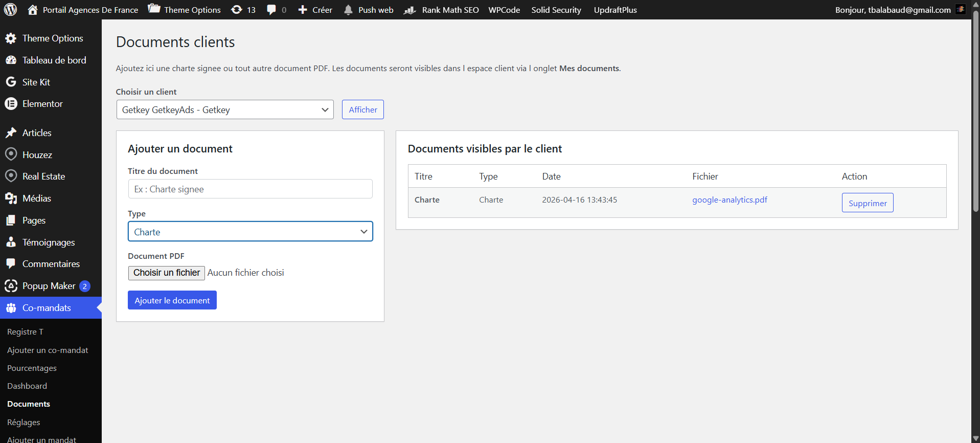Viewport: 980px width, 443px height.
Task: Click into the Titre du document field
Action: point(250,189)
